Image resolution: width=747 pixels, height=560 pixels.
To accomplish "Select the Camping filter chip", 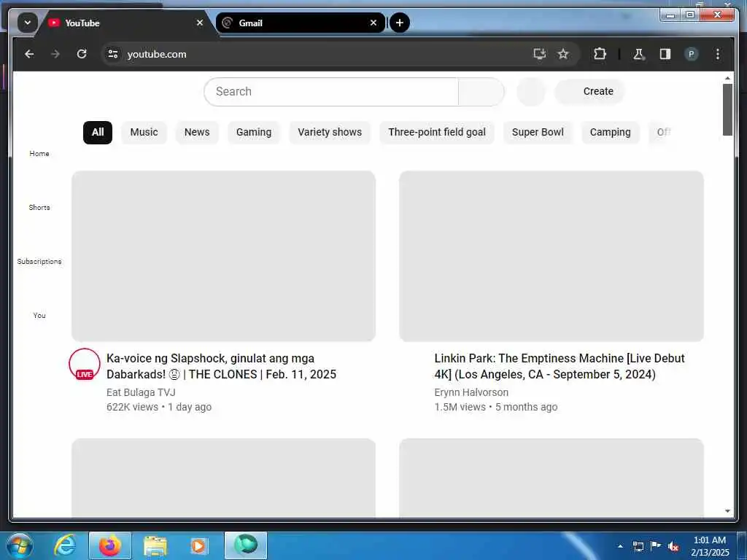I will [611, 133].
